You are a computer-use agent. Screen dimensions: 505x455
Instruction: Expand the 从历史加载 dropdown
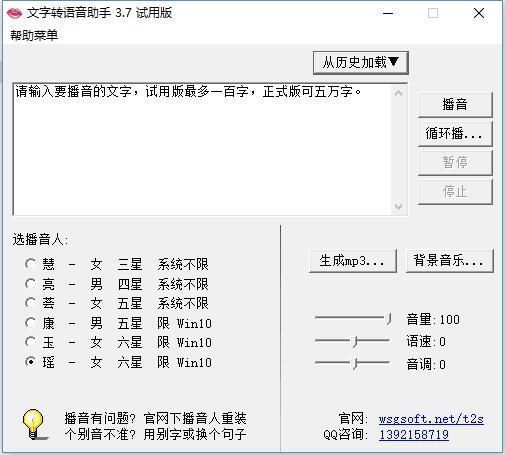361,63
